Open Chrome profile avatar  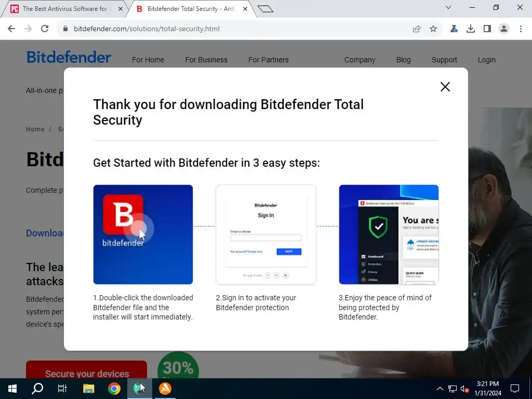504,29
